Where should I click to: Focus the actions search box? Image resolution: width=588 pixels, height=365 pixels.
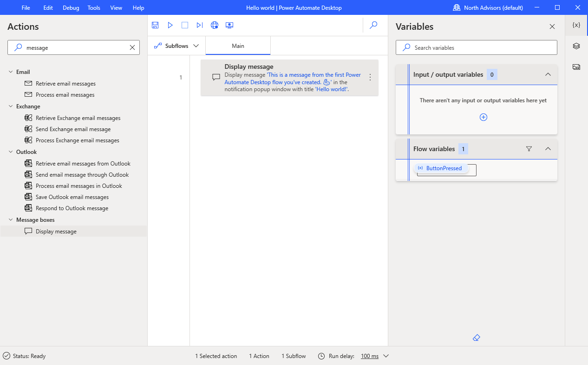pos(74,47)
